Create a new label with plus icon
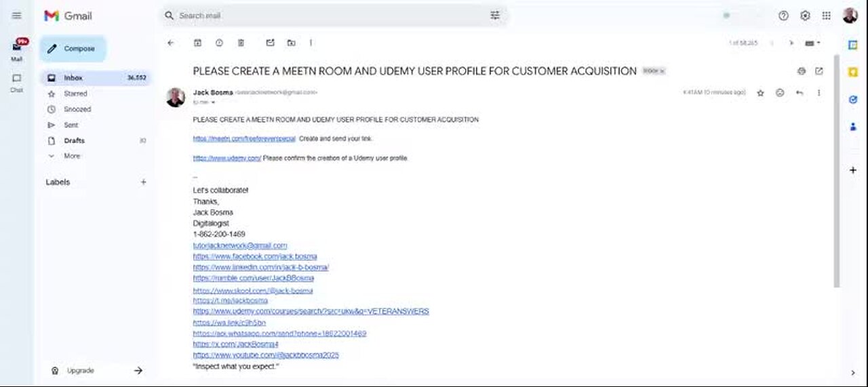This screenshot has height=387, width=868. tap(143, 182)
